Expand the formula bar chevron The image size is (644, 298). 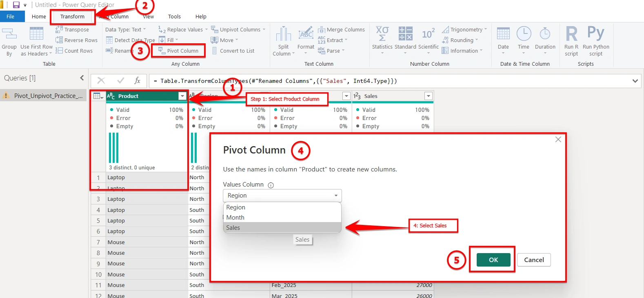(x=635, y=81)
